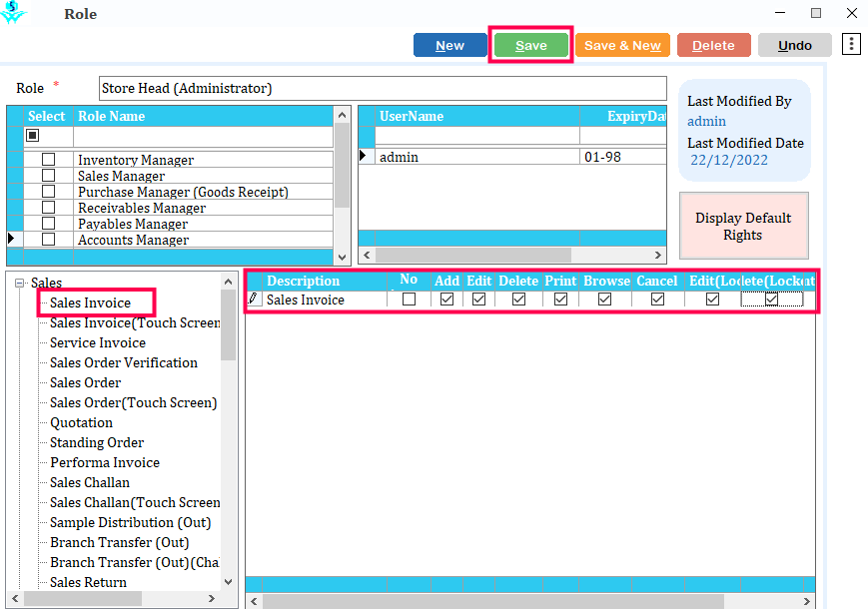Sort by the Description column header

point(303,281)
